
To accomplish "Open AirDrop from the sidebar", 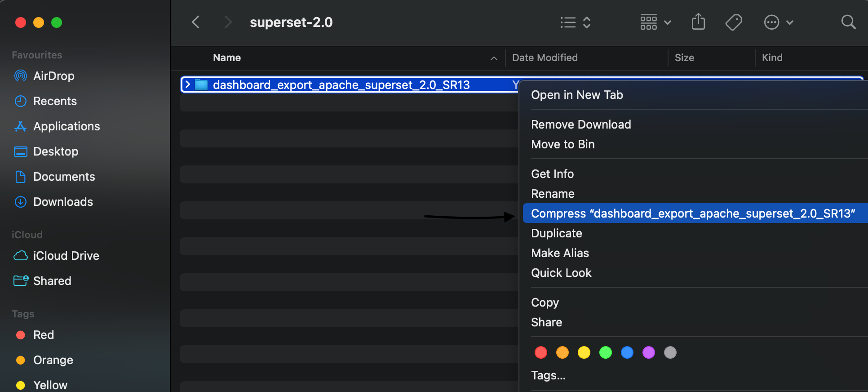I will (53, 76).
